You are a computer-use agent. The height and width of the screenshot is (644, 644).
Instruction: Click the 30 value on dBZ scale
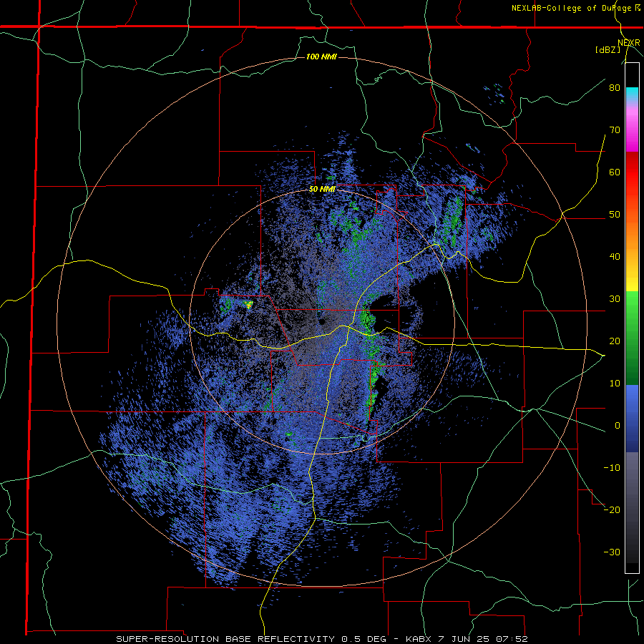[615, 299]
